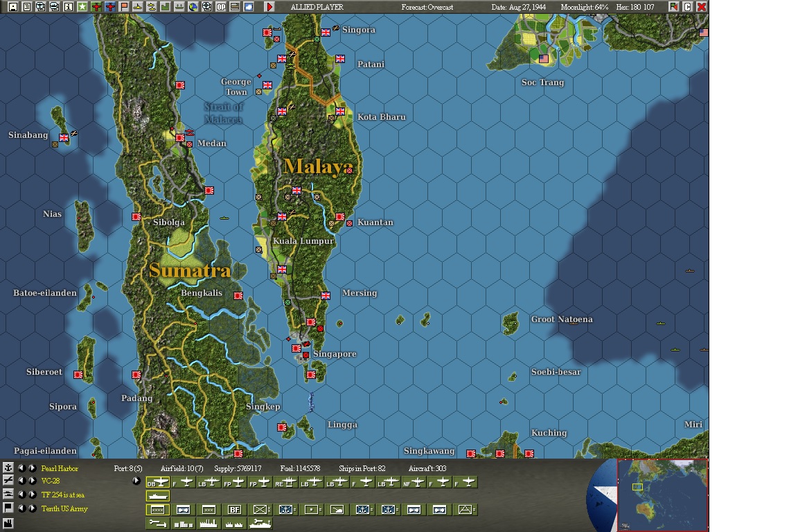The height and width of the screenshot is (532, 798).
Task: Click the VC-28 air unit name
Action: [51, 481]
